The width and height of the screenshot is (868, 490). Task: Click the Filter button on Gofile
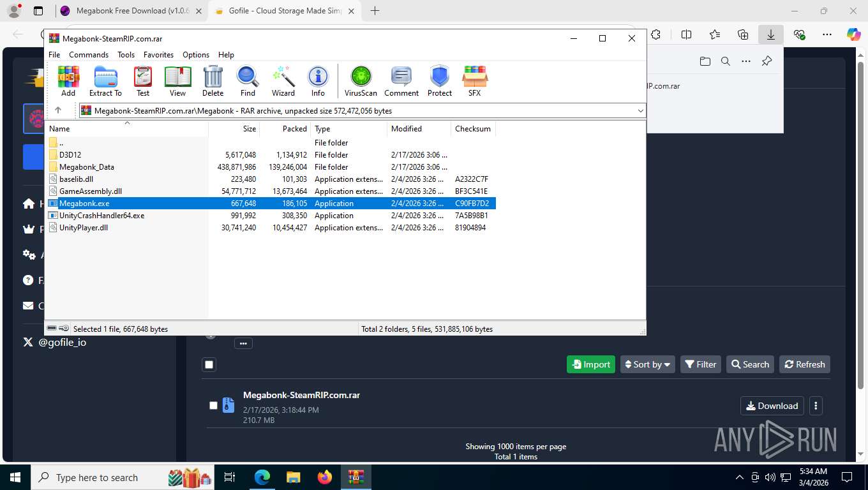pos(701,364)
